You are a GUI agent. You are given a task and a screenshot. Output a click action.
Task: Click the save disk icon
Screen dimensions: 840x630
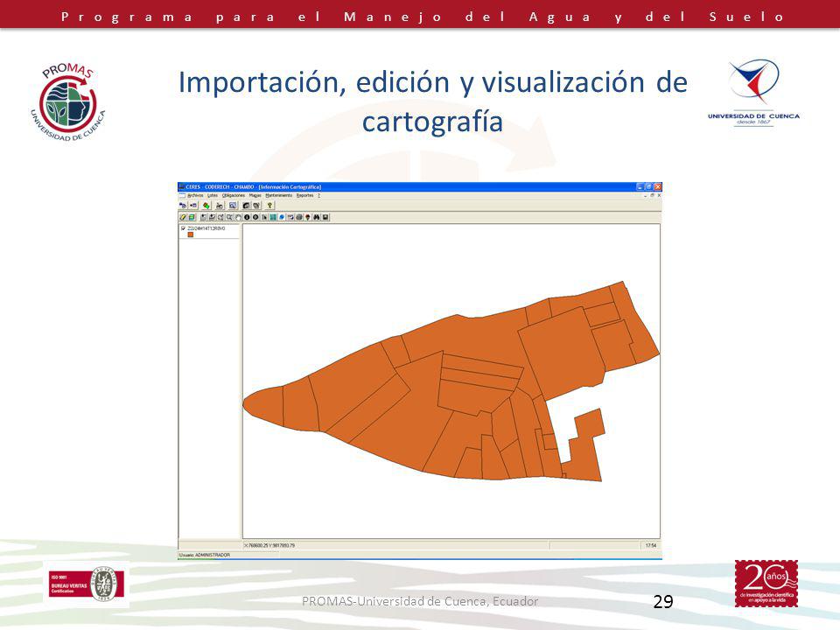click(325, 218)
